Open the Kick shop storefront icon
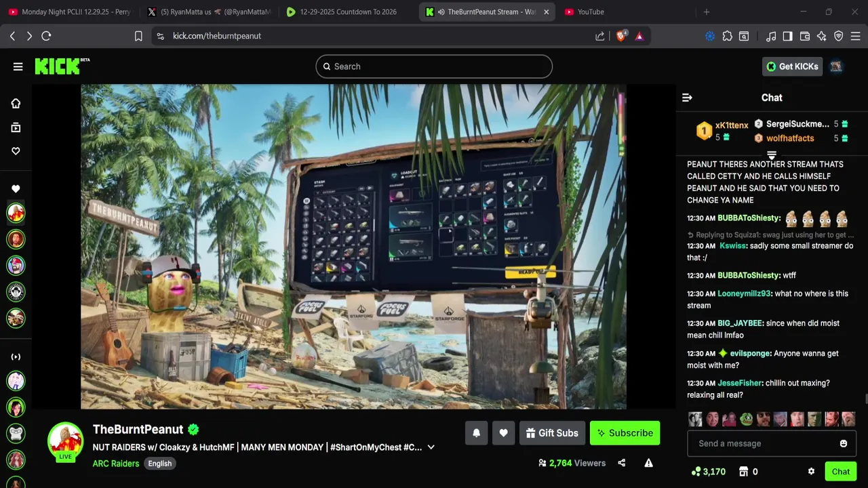This screenshot has width=868, height=488. [743, 472]
